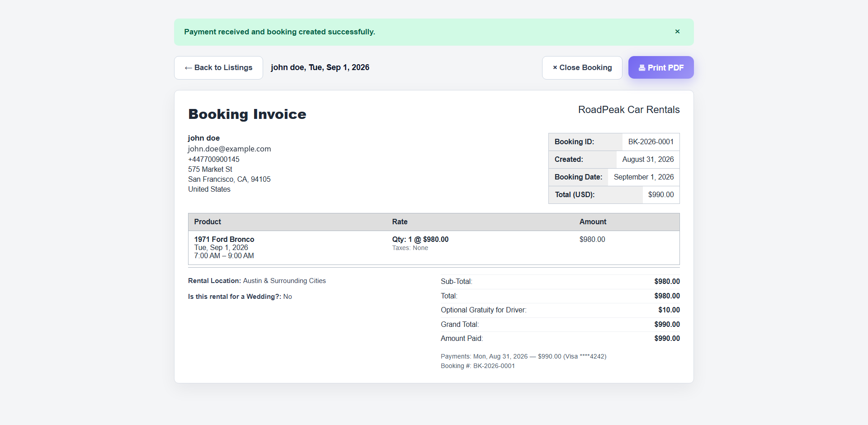Click the 'Taxes: None' note
The image size is (868, 425).
[410, 248]
